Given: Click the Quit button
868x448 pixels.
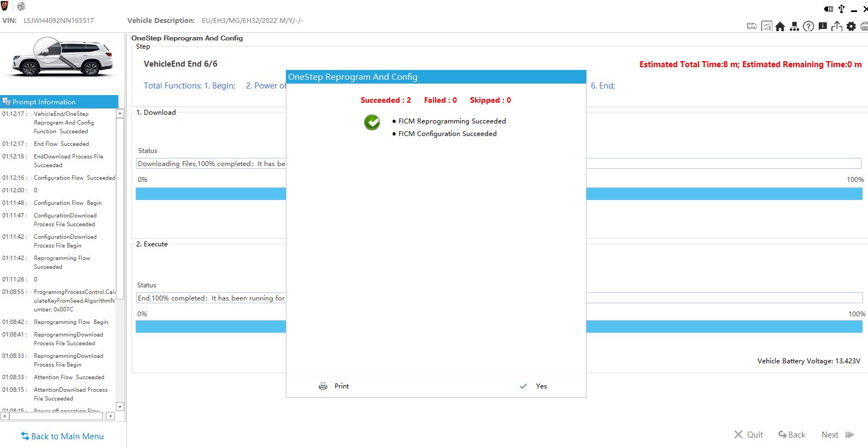Looking at the screenshot, I should click(748, 435).
